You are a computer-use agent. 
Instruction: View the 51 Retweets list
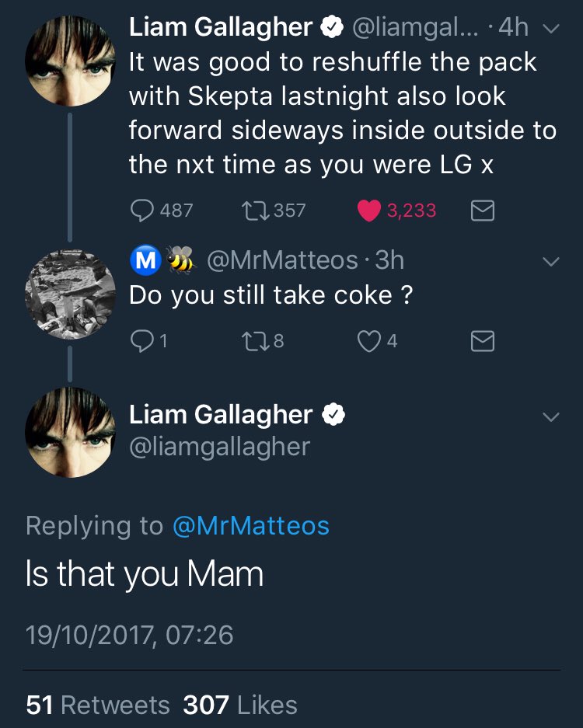[x=98, y=705]
